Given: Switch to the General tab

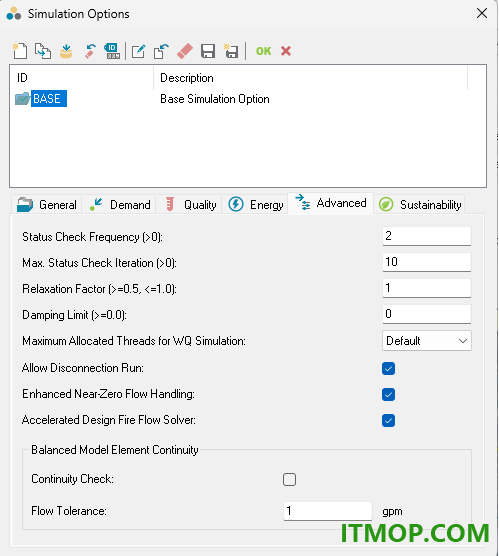Looking at the screenshot, I should 47,205.
